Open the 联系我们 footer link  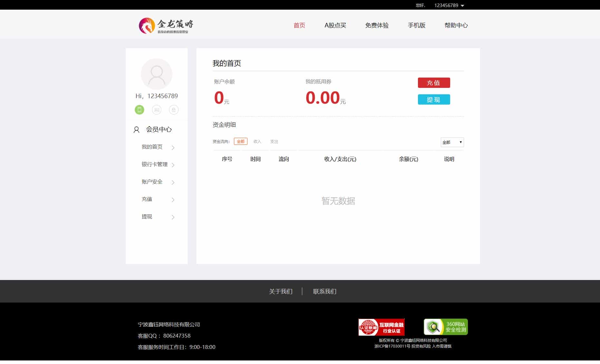[325, 292]
